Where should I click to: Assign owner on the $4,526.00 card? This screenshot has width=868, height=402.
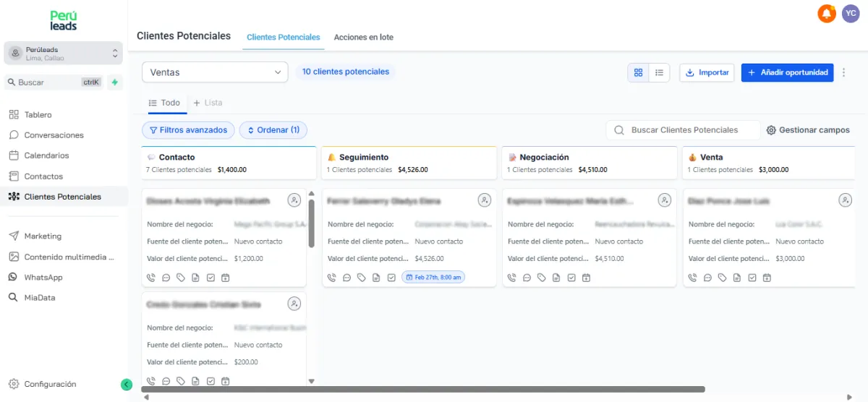[484, 200]
